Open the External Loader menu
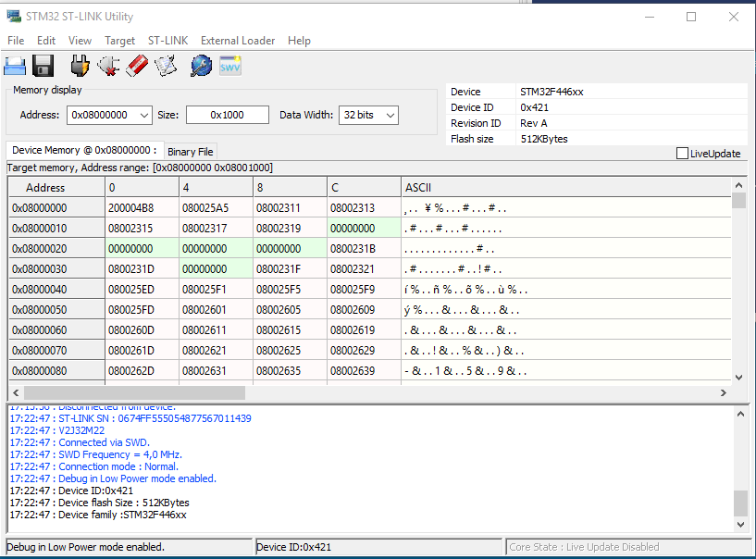The height and width of the screenshot is (559, 756). pos(238,41)
